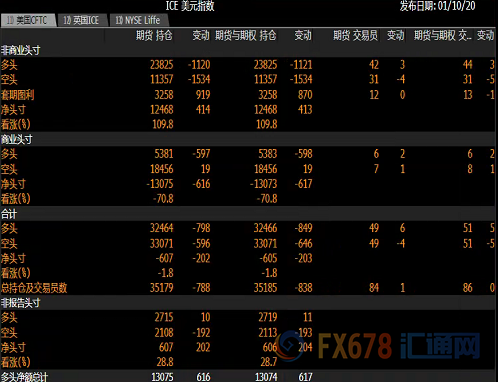Click the -838 change value
This screenshot has height=382, width=498.
[x=303, y=288]
